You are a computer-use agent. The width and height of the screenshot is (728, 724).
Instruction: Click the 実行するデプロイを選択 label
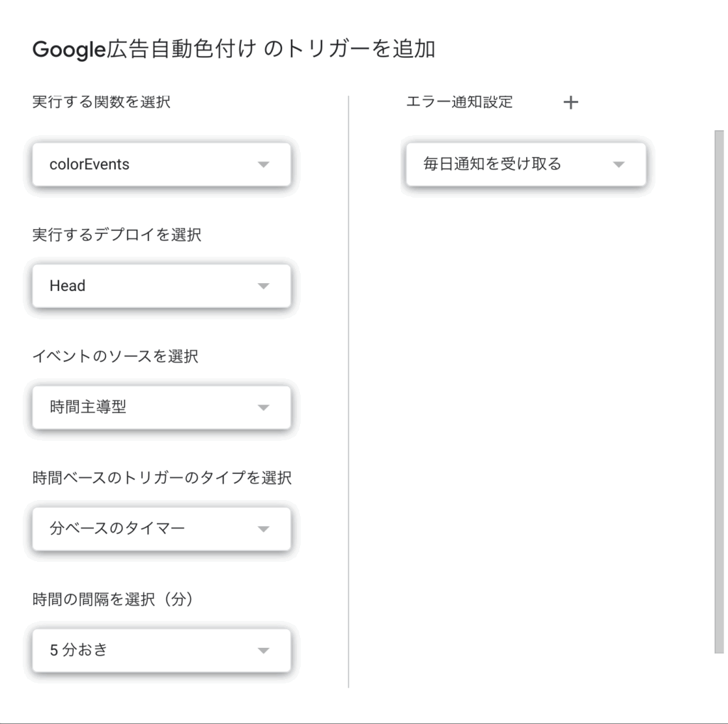(117, 235)
